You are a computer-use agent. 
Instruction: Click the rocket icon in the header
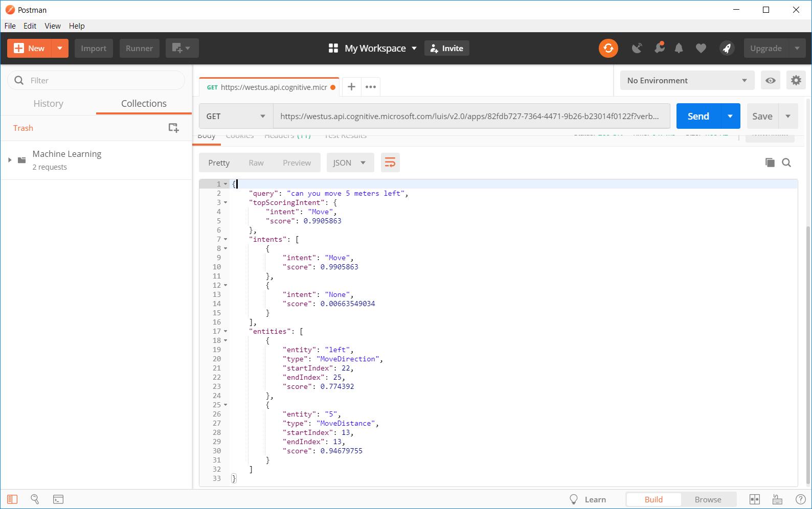point(727,48)
